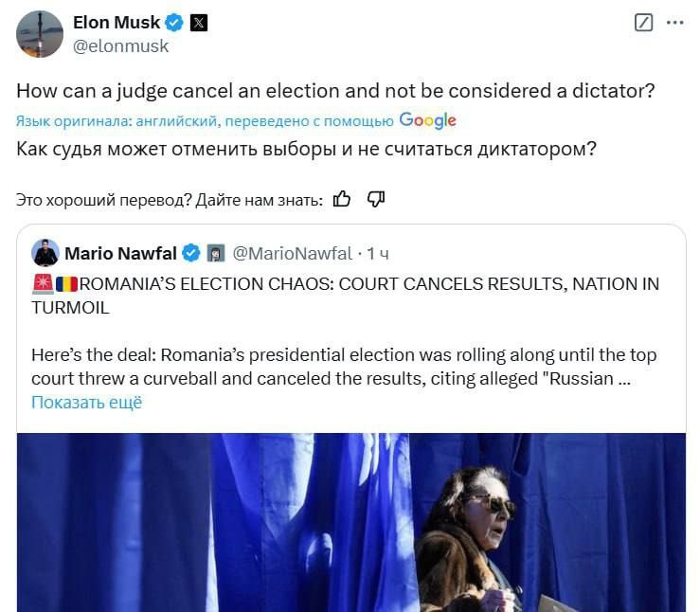Open the Mario Nawfal display name
Image resolution: width=700 pixels, height=612 pixels.
(120, 253)
